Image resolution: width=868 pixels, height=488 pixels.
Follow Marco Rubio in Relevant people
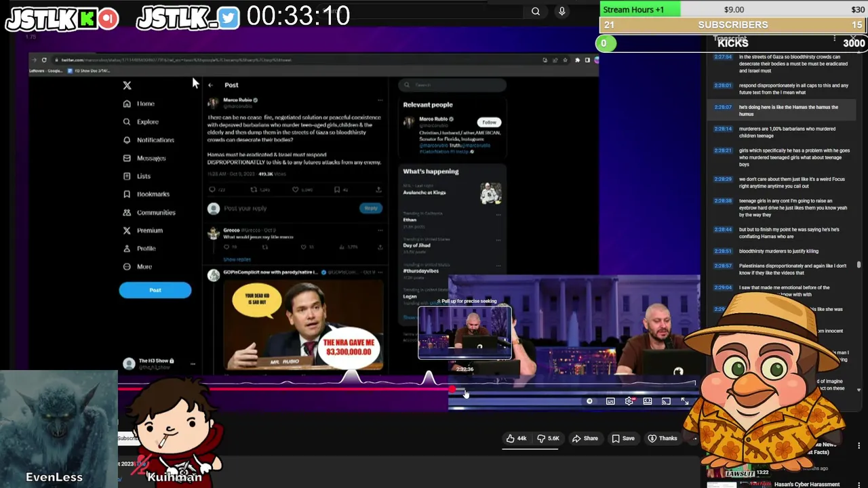coord(489,122)
